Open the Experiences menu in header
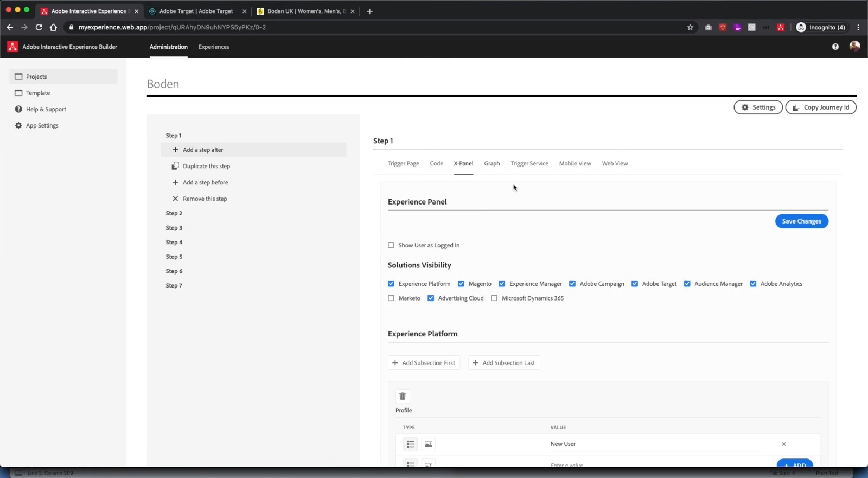The height and width of the screenshot is (478, 868). click(214, 47)
